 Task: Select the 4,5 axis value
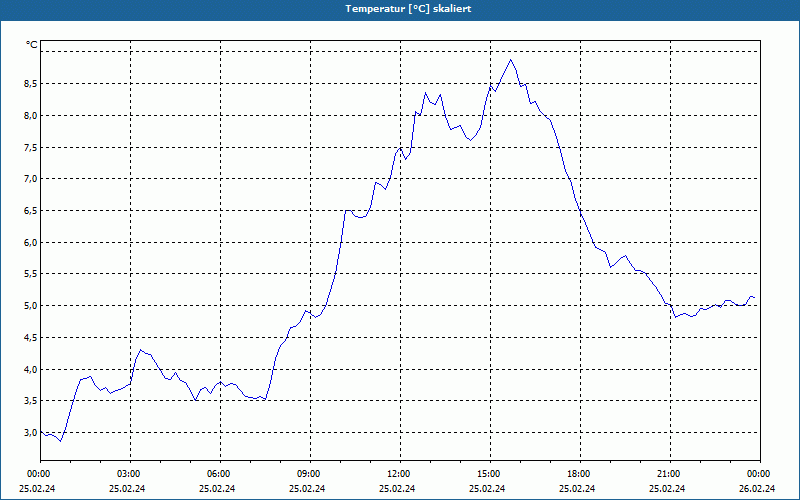tap(30, 337)
